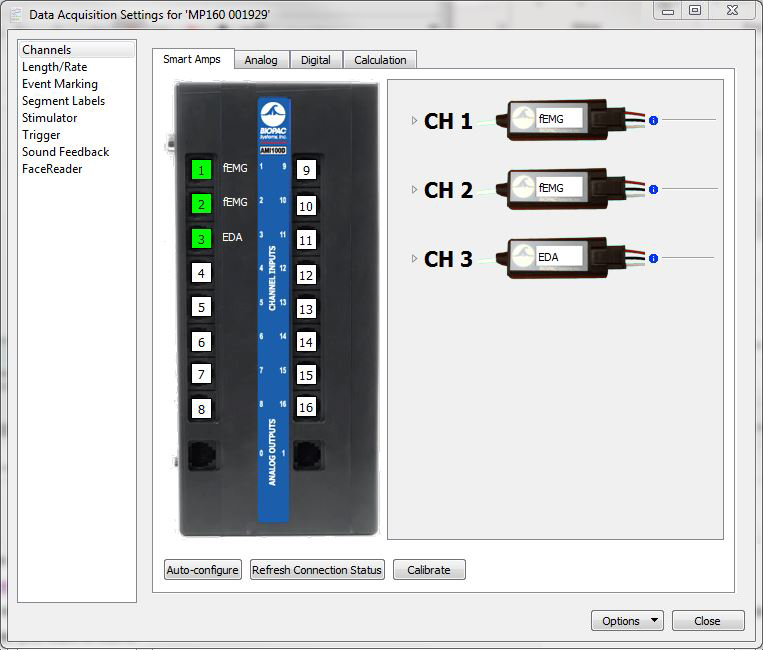Click the CH 3 info icon
763x650 pixels.
(653, 258)
